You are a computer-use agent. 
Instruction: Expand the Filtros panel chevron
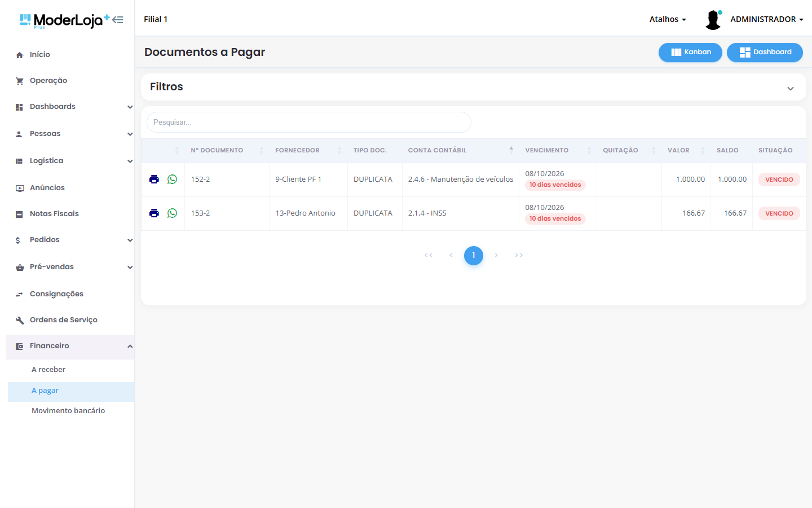click(791, 89)
